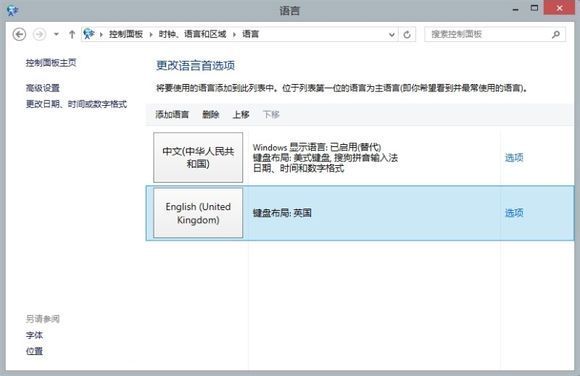Click 添加语言 in the toolbar

pyautogui.click(x=172, y=114)
